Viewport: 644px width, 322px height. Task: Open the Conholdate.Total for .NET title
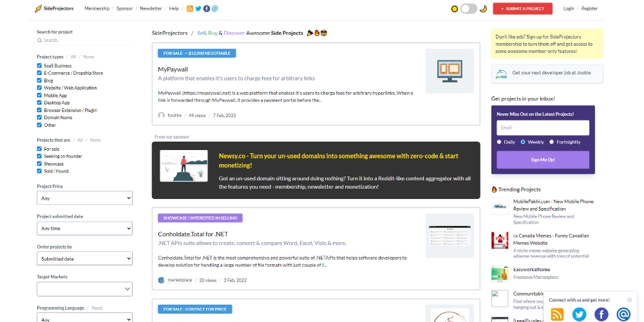193,234
